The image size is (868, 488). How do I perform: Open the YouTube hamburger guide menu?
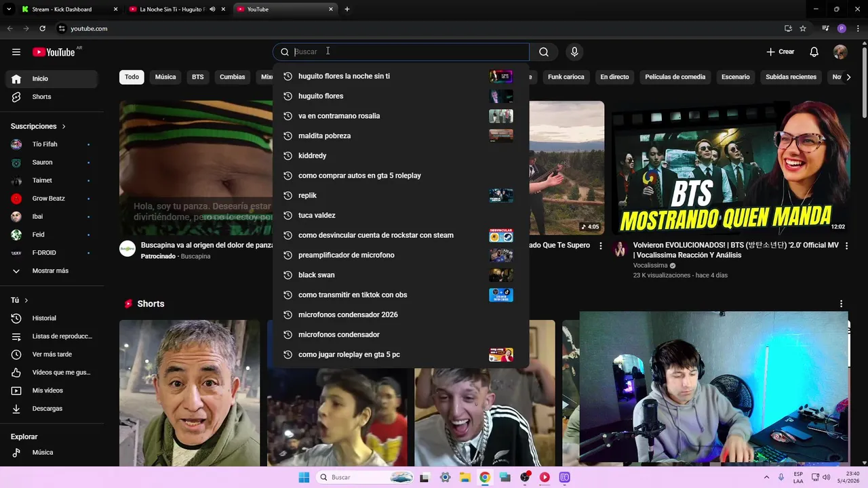(16, 52)
